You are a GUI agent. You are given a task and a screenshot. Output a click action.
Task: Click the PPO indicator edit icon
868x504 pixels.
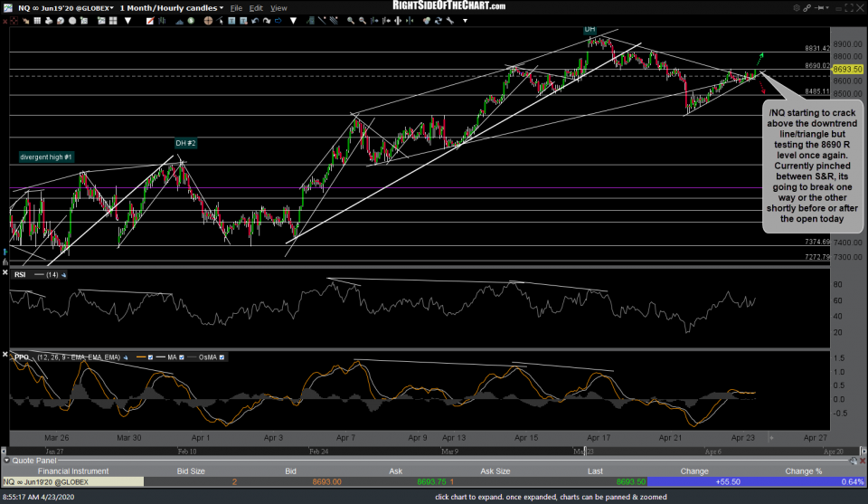pos(126,357)
